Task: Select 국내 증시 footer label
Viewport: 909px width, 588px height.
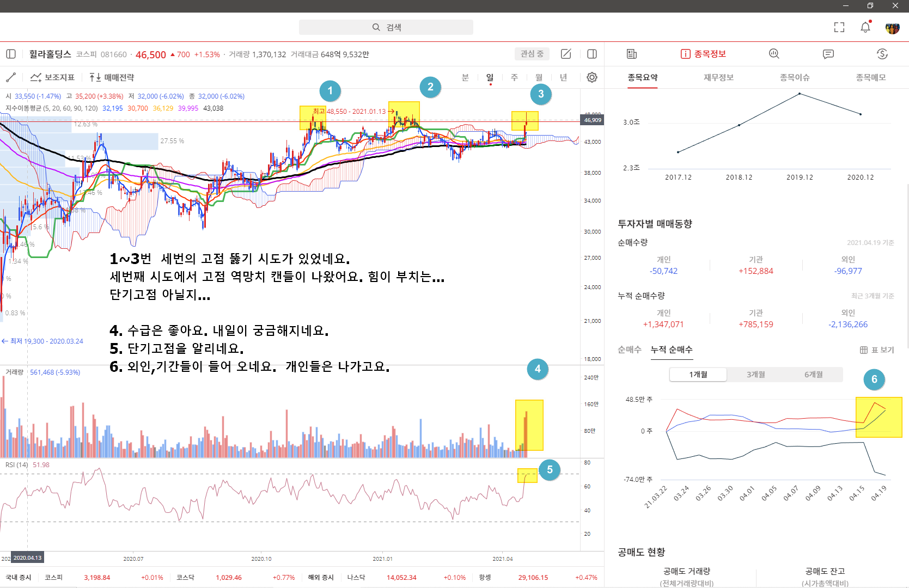Action: (19, 578)
